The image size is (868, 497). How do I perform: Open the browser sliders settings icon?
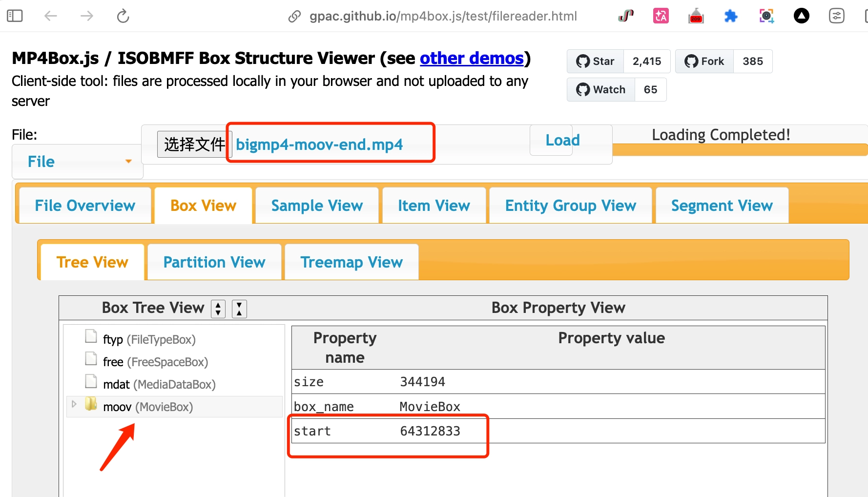point(837,16)
